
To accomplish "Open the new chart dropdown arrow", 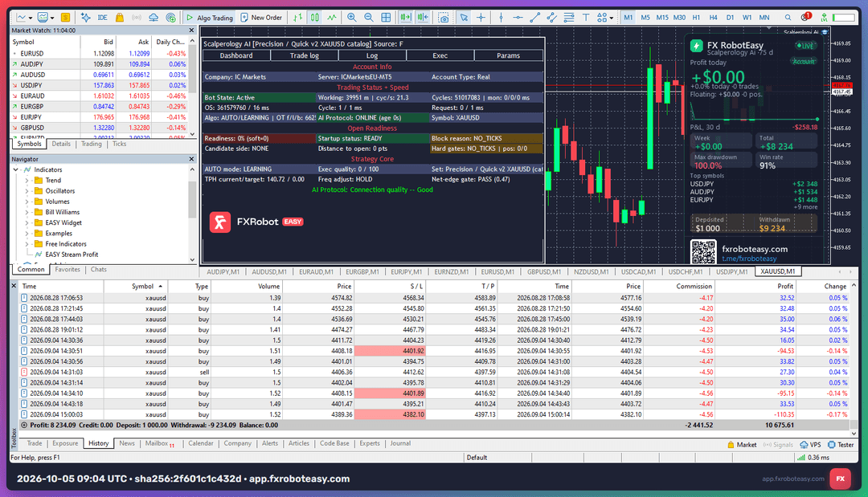I will click(30, 17).
